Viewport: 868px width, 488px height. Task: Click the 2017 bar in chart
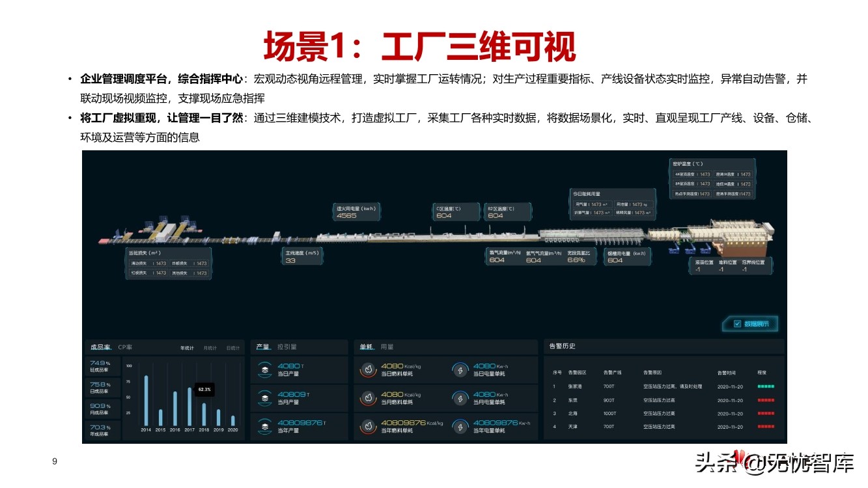tap(189, 407)
